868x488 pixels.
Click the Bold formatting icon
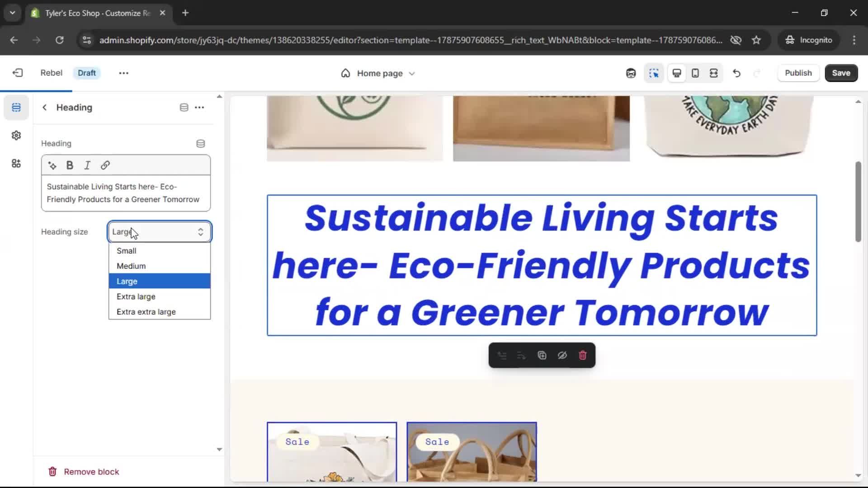point(70,165)
